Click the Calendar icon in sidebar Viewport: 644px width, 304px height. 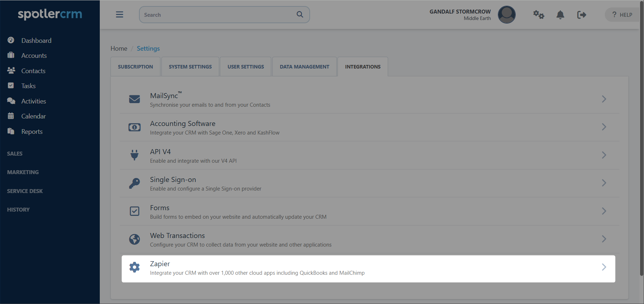pyautogui.click(x=11, y=116)
